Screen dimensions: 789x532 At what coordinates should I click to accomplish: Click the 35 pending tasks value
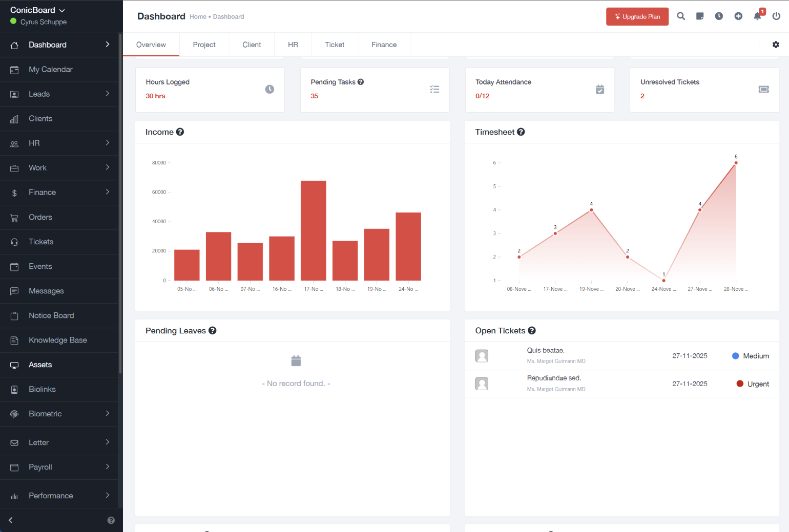pos(314,96)
